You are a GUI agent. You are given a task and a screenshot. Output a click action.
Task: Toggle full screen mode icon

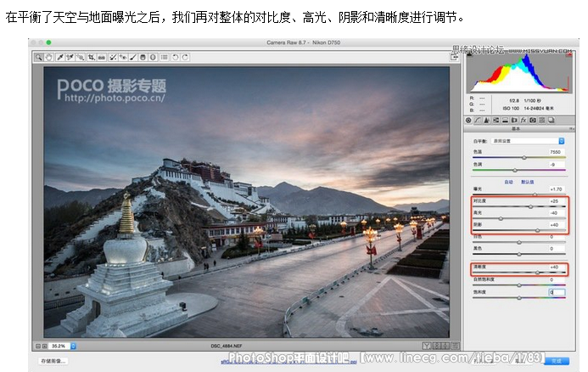tap(454, 57)
